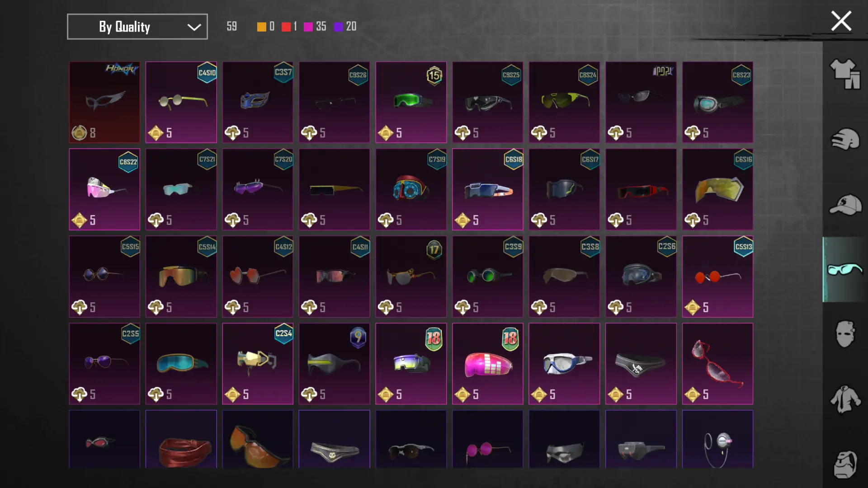Choose the C5S13 red round glasses
The width and height of the screenshot is (868, 488).
(x=717, y=277)
